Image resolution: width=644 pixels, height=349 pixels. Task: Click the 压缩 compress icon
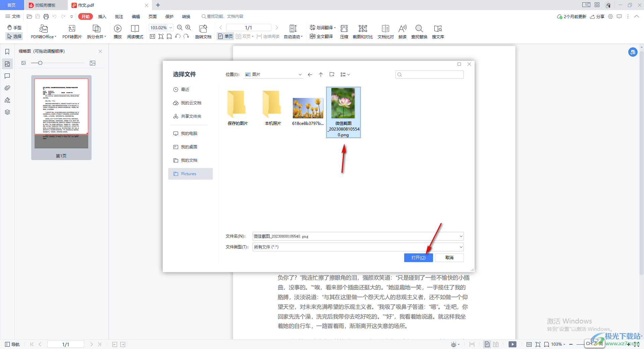point(344,29)
